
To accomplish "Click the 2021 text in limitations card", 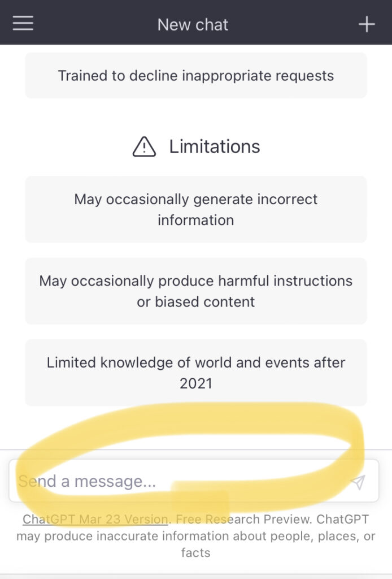I will tap(196, 384).
